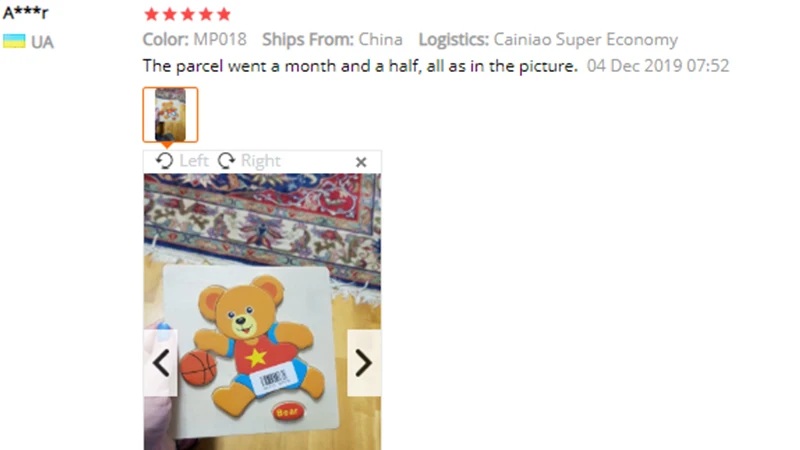This screenshot has width=800, height=450.
Task: Click the 'Right' rotate label
Action: coord(261,161)
